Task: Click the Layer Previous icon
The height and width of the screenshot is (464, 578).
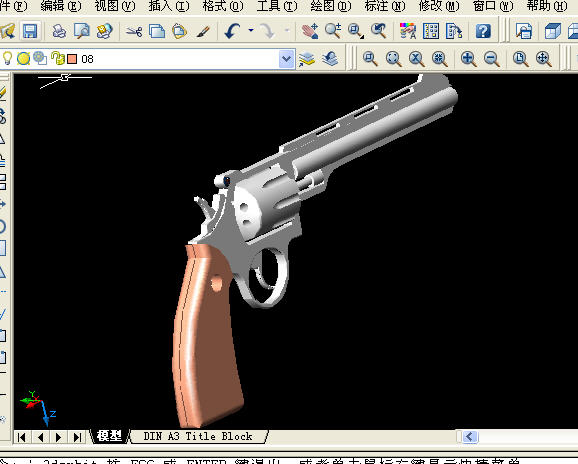Action: pyautogui.click(x=330, y=59)
